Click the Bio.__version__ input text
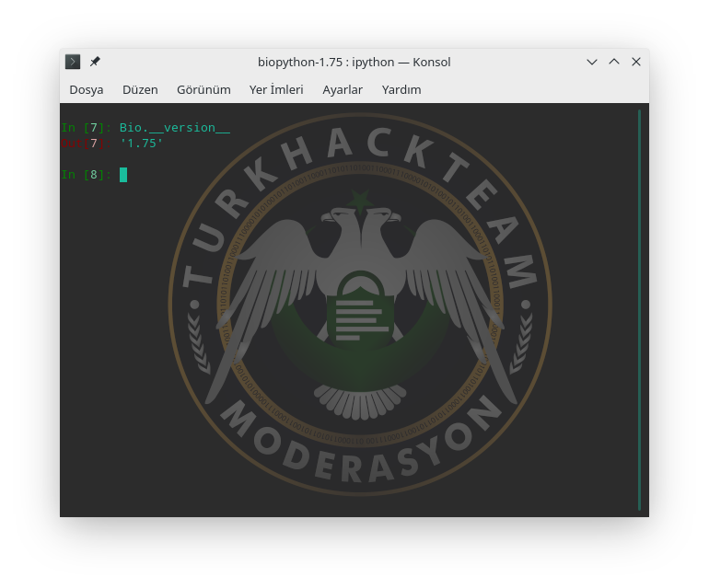 coord(175,128)
